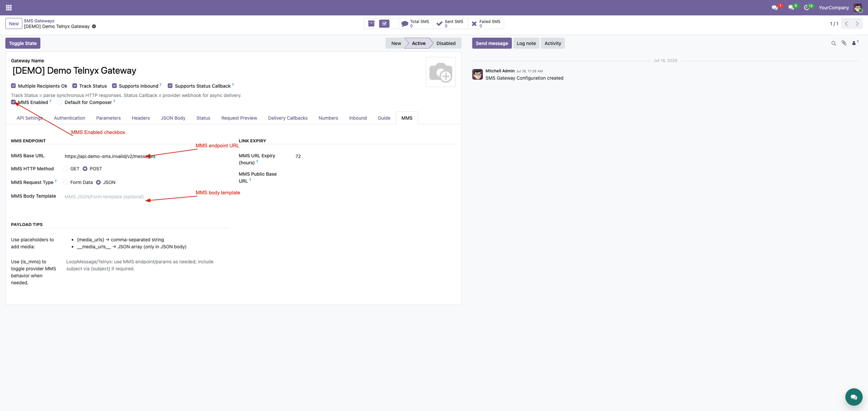The width and height of the screenshot is (868, 411).
Task: Switch to the Authentication tab
Action: [x=69, y=118]
